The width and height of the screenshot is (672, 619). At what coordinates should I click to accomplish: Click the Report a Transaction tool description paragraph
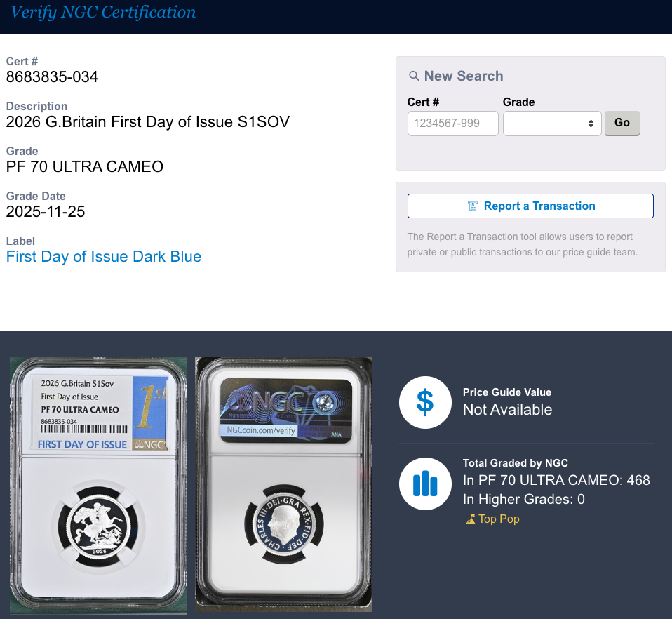[x=523, y=244]
